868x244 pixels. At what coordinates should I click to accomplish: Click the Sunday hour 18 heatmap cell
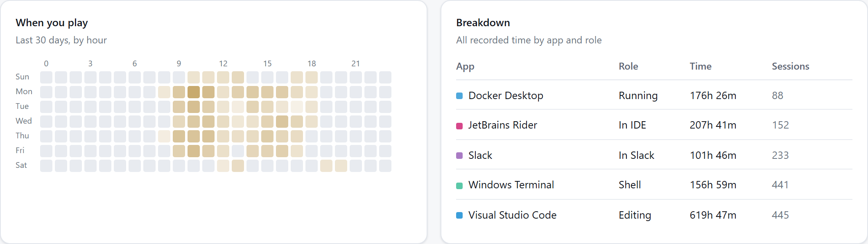(312, 77)
